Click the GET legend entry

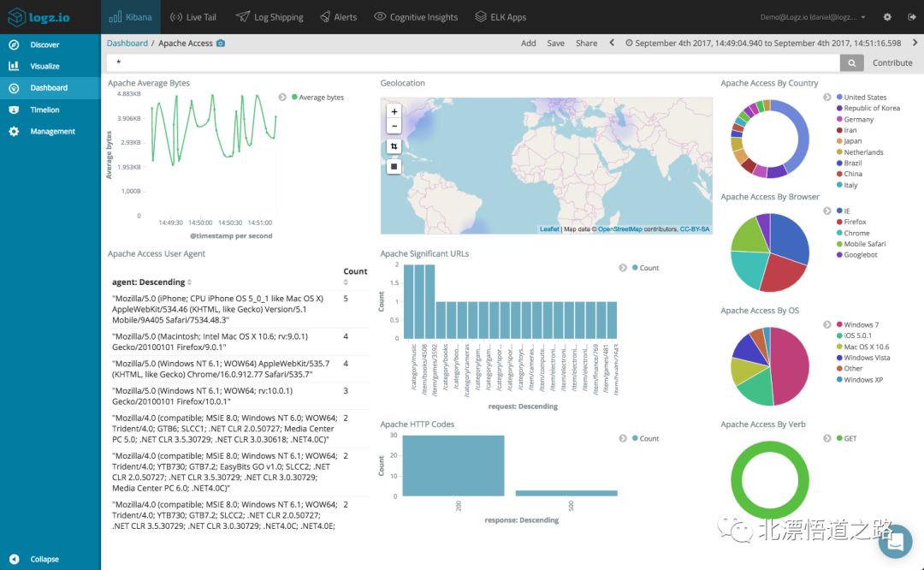point(846,438)
